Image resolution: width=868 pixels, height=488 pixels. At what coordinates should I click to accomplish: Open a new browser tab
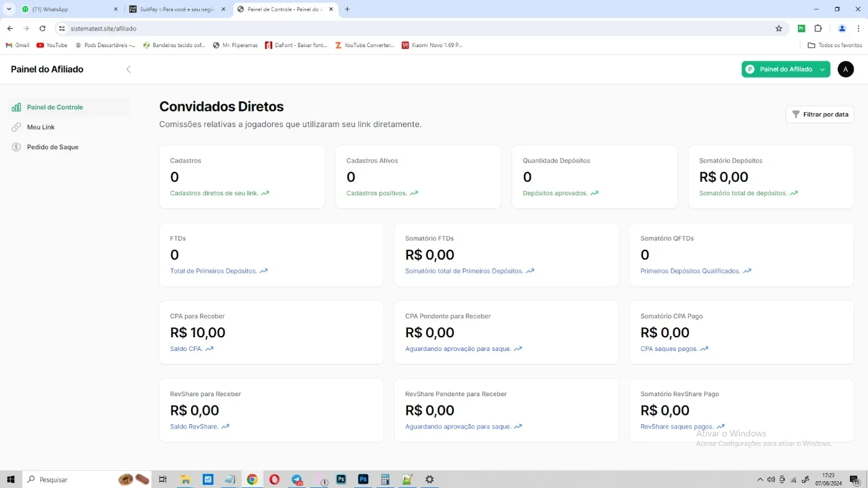(347, 9)
